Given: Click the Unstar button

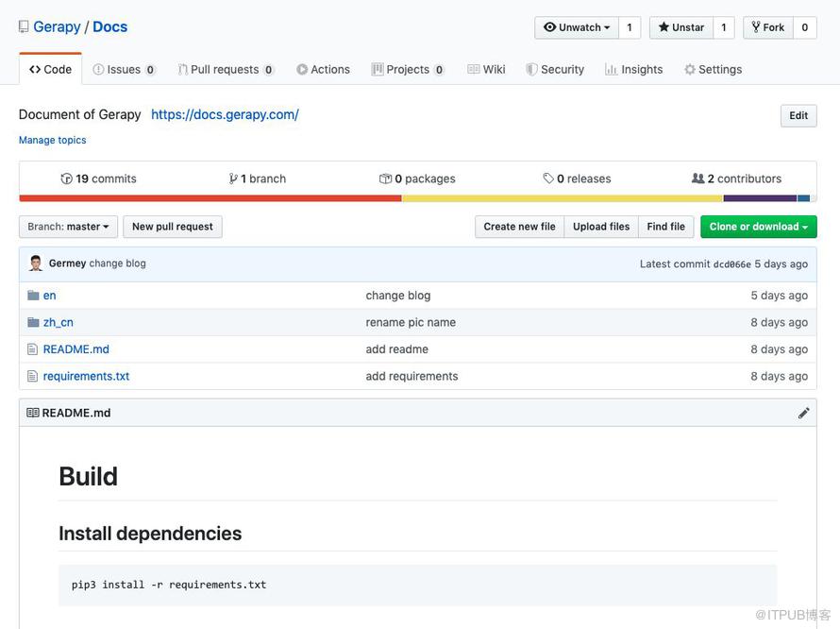Looking at the screenshot, I should click(x=680, y=27).
